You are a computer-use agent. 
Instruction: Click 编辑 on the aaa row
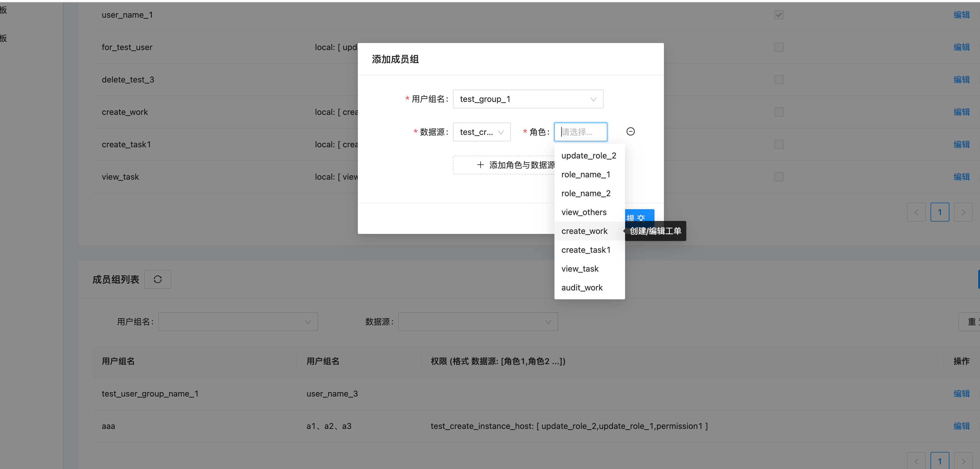click(961, 426)
